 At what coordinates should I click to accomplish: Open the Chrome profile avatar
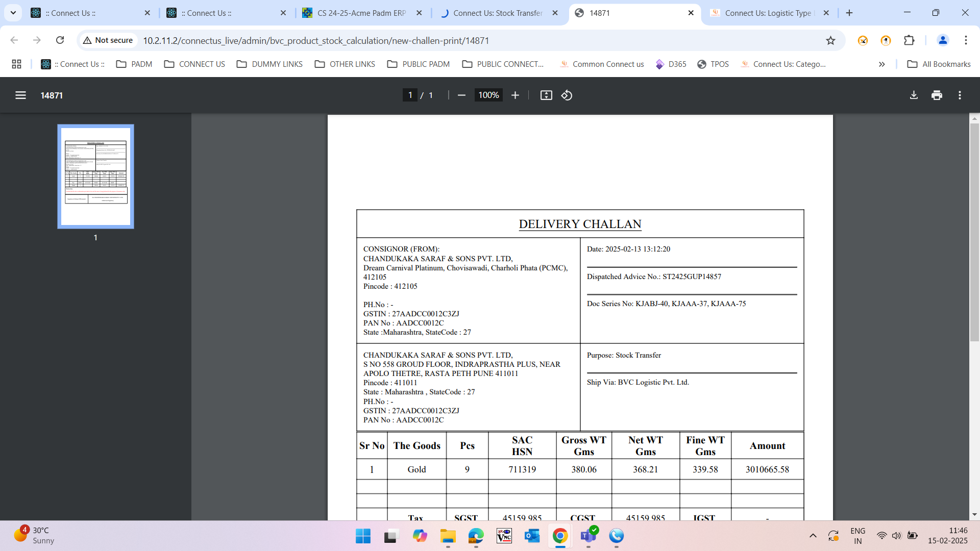click(x=943, y=40)
